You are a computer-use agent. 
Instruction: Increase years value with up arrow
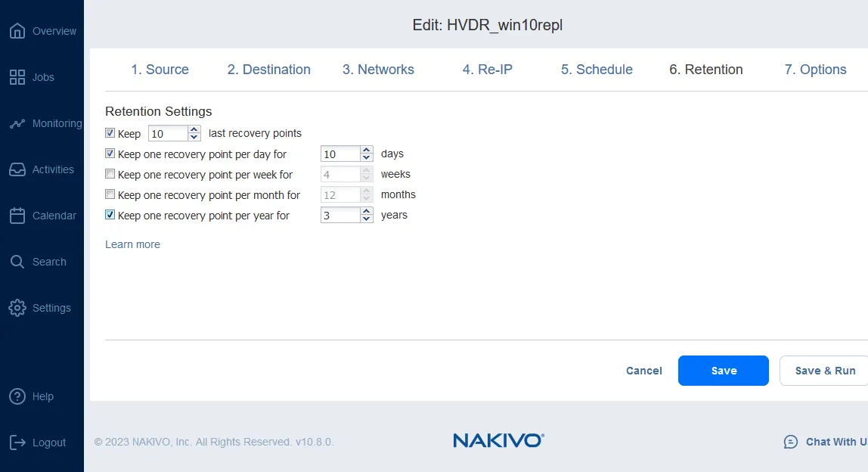tap(367, 211)
